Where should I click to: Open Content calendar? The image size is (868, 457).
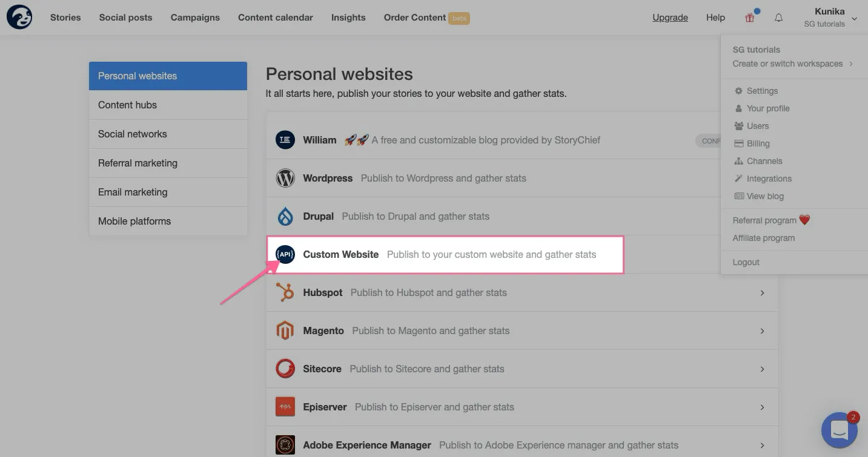(x=276, y=18)
